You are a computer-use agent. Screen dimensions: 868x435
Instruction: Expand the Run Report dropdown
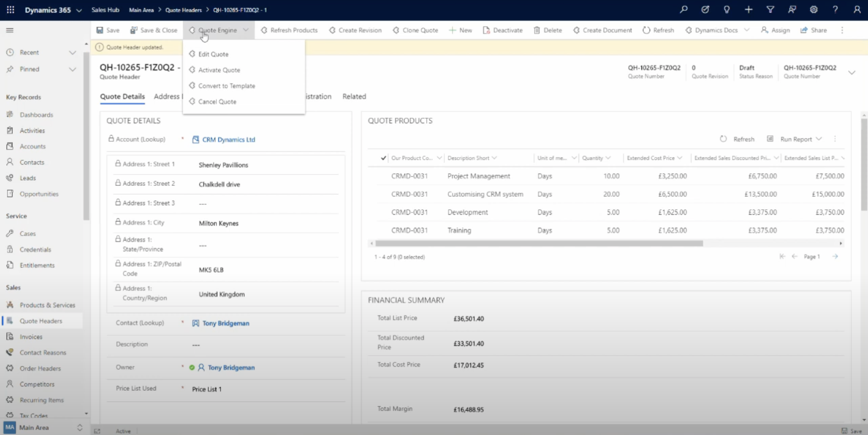coord(820,139)
